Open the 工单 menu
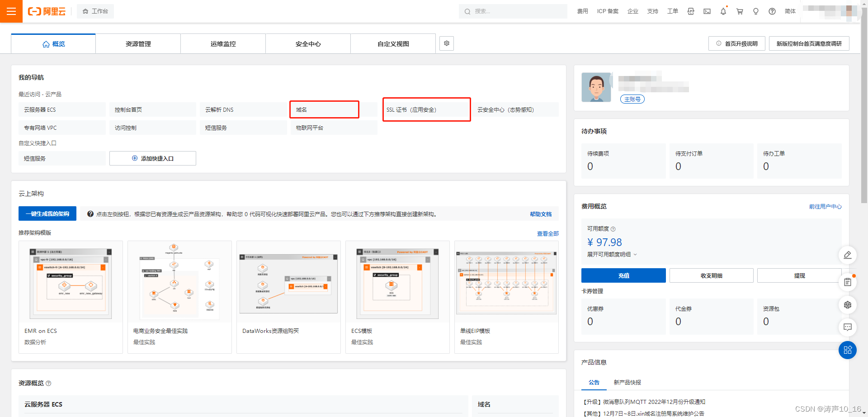 pyautogui.click(x=673, y=11)
